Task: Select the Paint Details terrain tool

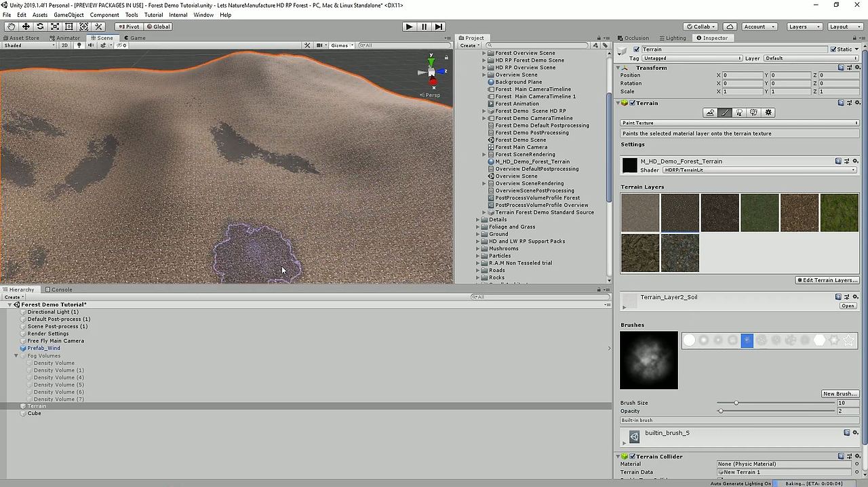Action: coord(754,113)
